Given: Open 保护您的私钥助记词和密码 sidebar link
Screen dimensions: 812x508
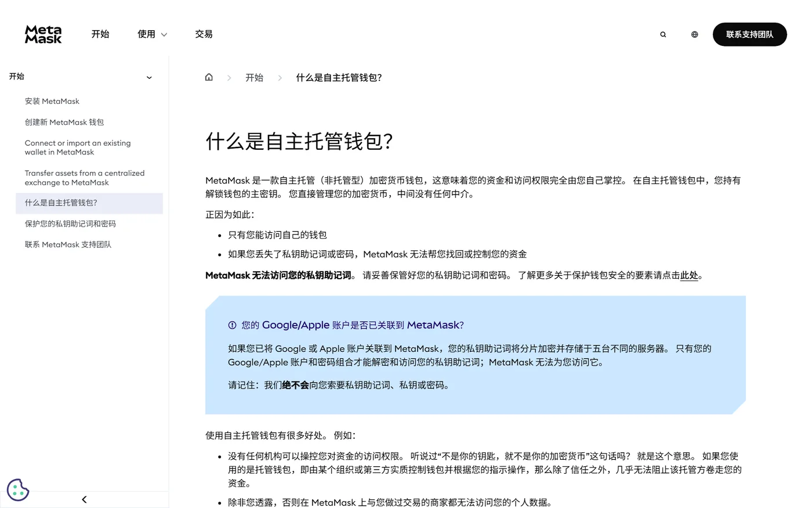Looking at the screenshot, I should pos(70,224).
